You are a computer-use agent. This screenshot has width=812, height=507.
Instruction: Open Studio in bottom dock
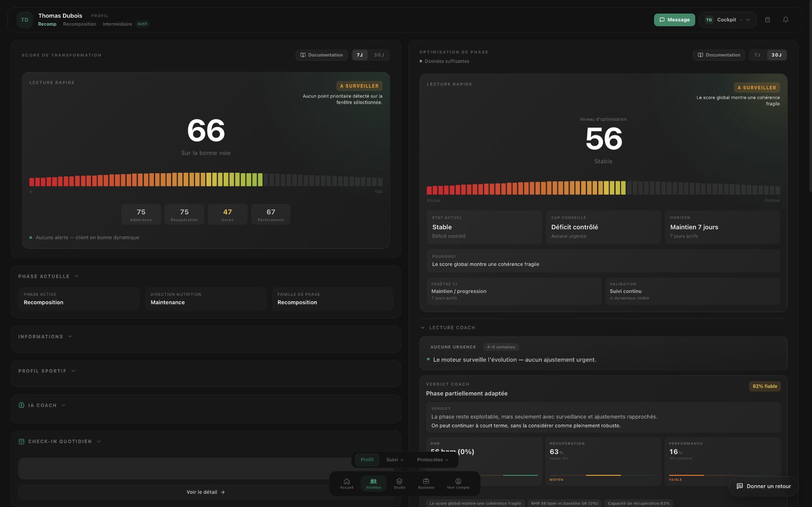coord(399,483)
